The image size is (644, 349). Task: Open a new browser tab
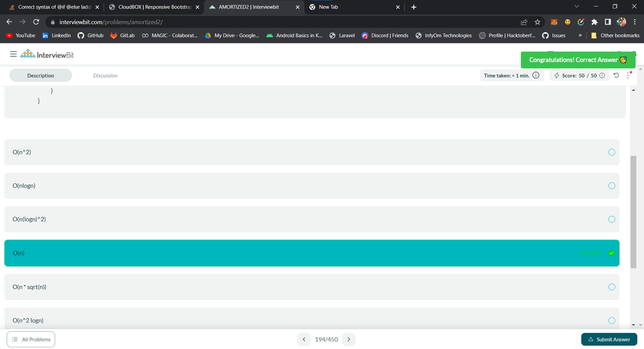[x=413, y=7]
